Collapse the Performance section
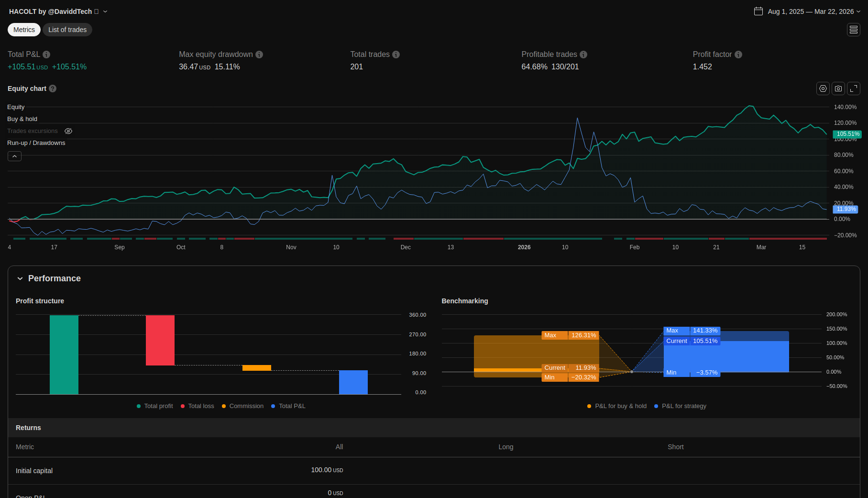Viewport: 868px width, 498px height. (20, 278)
